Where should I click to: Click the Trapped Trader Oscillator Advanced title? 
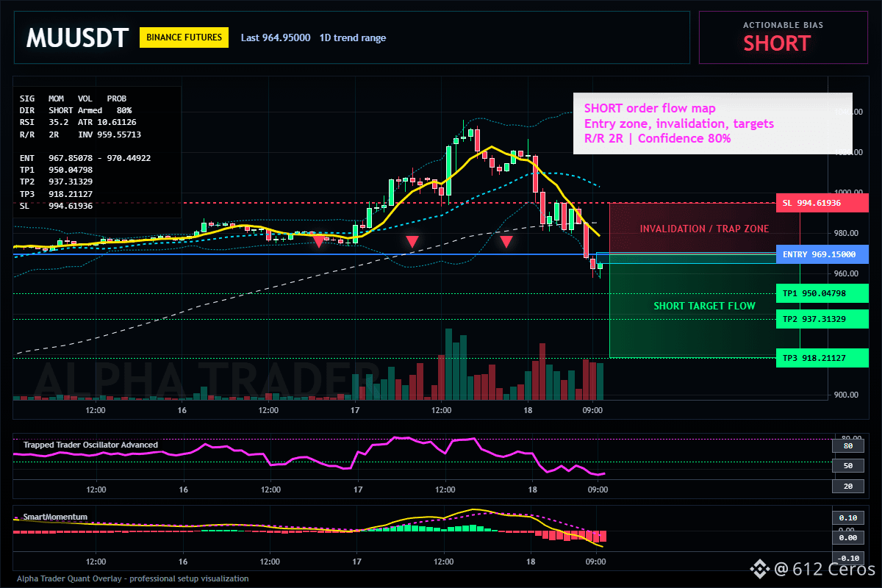click(90, 445)
